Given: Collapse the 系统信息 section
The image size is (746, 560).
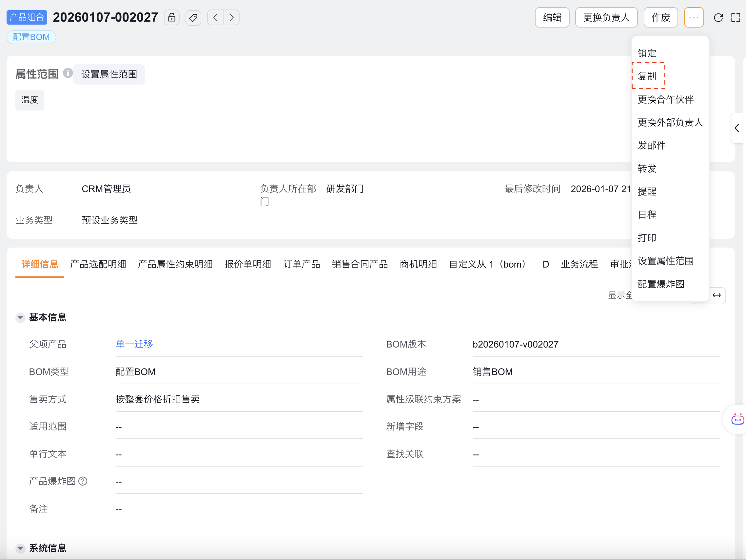Looking at the screenshot, I should point(21,548).
